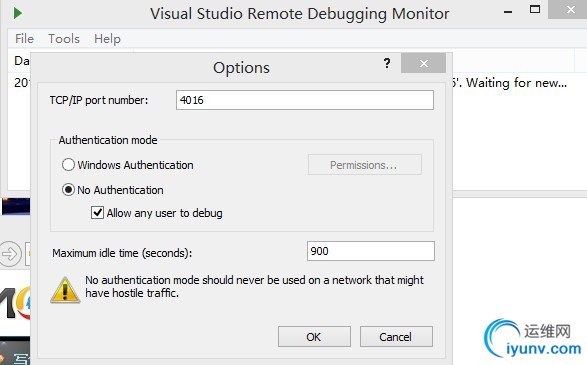Click the forward arrow circle button
Viewport: 587px width, 365px height.
(10, 254)
